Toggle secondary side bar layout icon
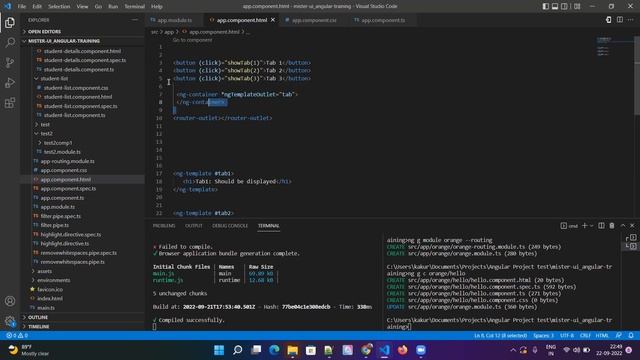This screenshot has height=360, width=640. [x=564, y=6]
